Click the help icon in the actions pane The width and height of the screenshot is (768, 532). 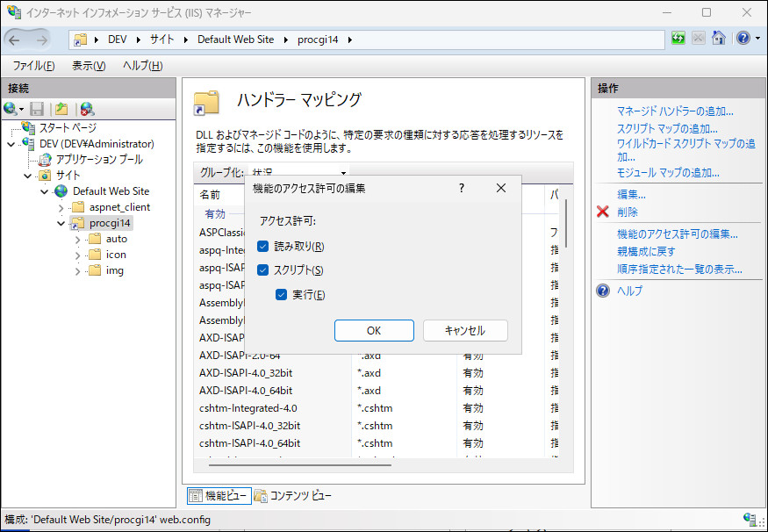(603, 291)
